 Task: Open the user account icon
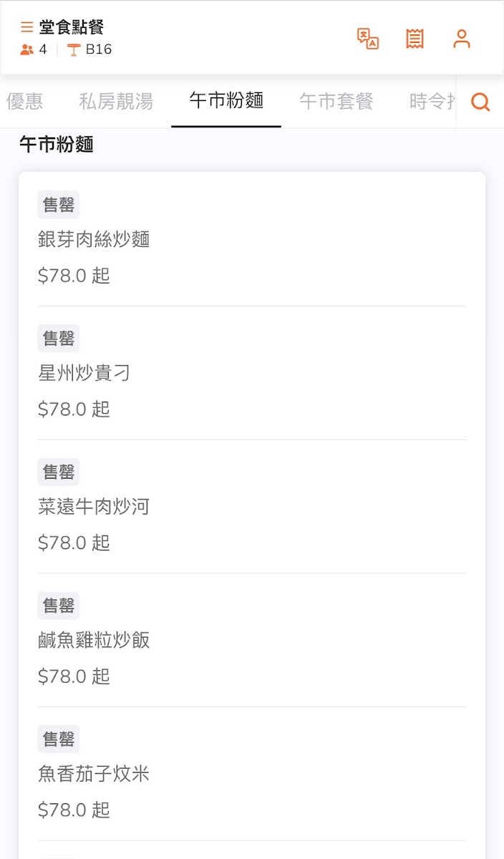(x=462, y=39)
